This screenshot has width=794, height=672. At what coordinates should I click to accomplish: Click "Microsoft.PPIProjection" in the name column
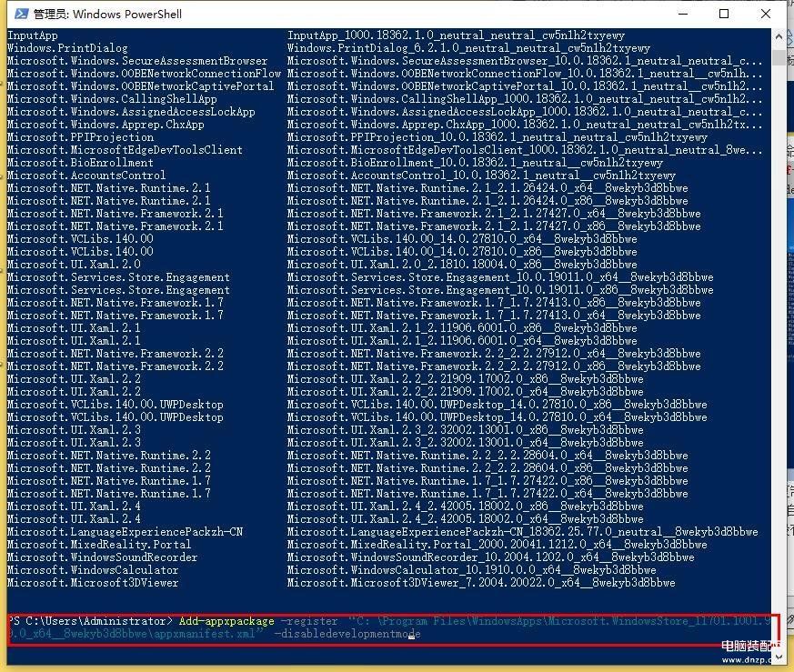pos(81,136)
